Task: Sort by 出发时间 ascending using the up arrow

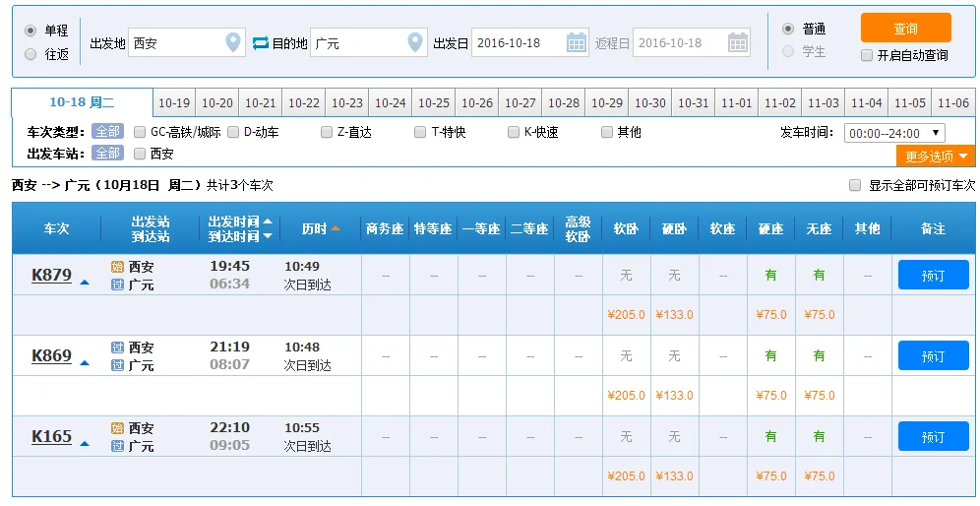Action: coord(268,221)
